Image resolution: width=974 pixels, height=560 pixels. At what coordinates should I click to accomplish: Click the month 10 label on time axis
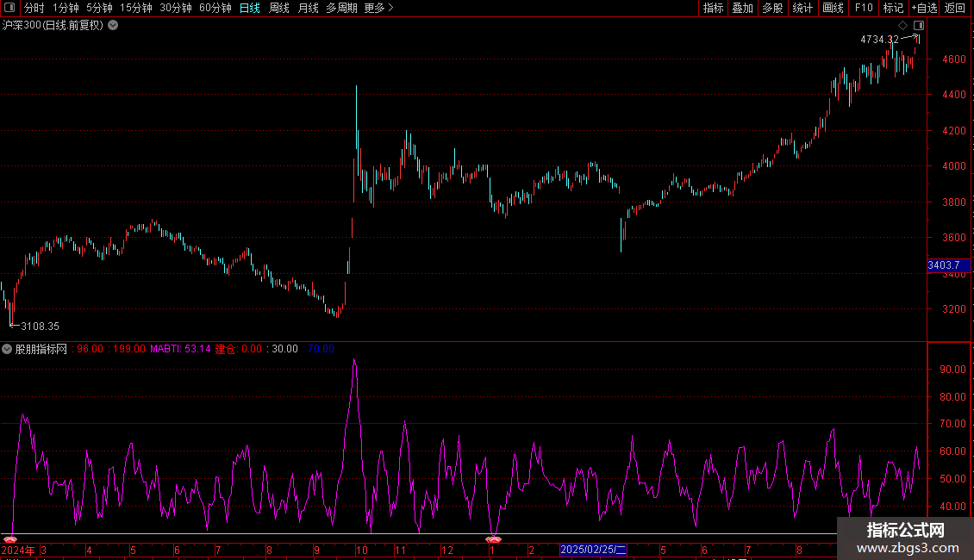click(361, 550)
